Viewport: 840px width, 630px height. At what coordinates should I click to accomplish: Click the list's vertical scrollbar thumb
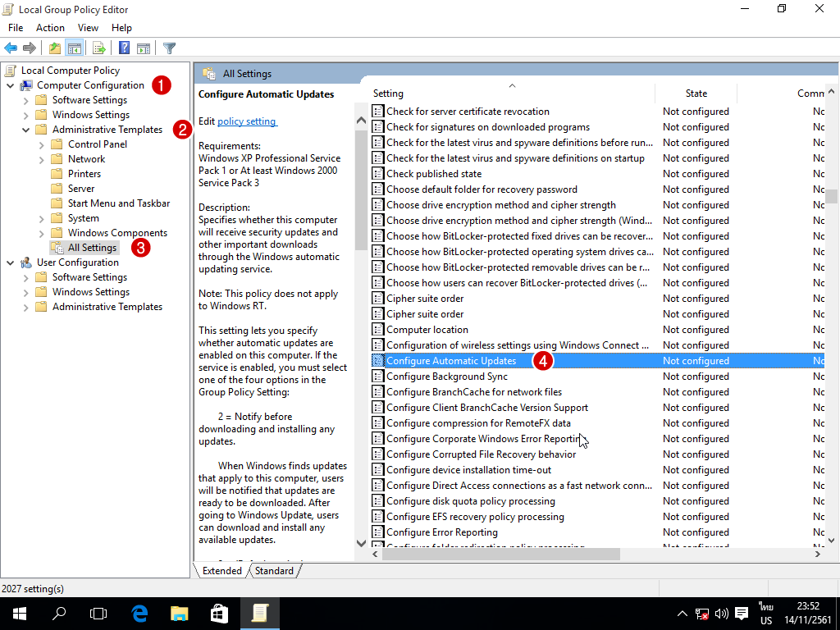(x=831, y=196)
